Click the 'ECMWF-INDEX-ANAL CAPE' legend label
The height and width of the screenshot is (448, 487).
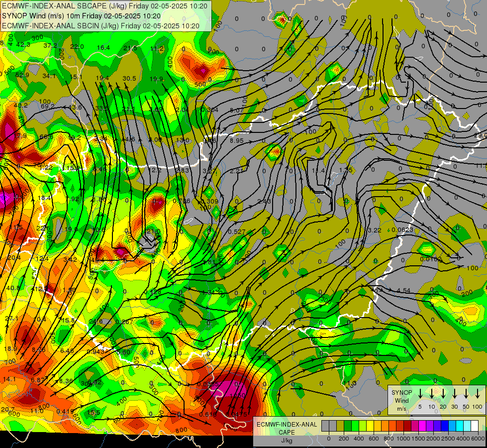[x=287, y=429]
